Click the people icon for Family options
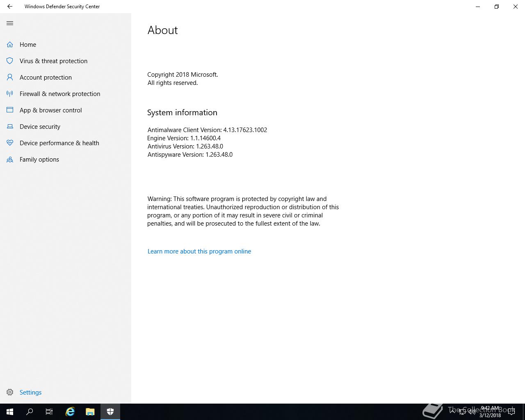525x420 pixels. (x=10, y=159)
